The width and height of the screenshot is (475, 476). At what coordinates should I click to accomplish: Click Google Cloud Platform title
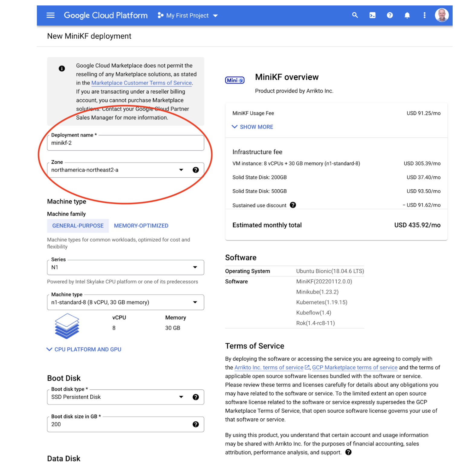click(x=106, y=15)
